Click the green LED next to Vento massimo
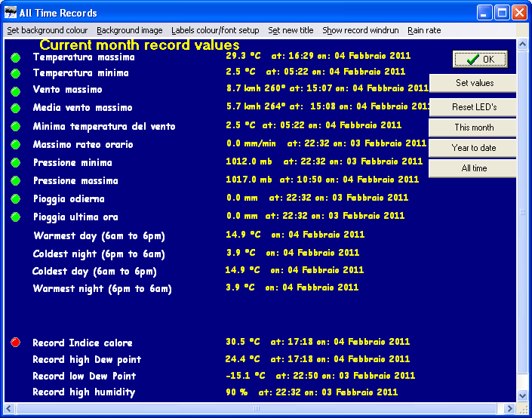The width and height of the screenshot is (532, 418). (15, 91)
